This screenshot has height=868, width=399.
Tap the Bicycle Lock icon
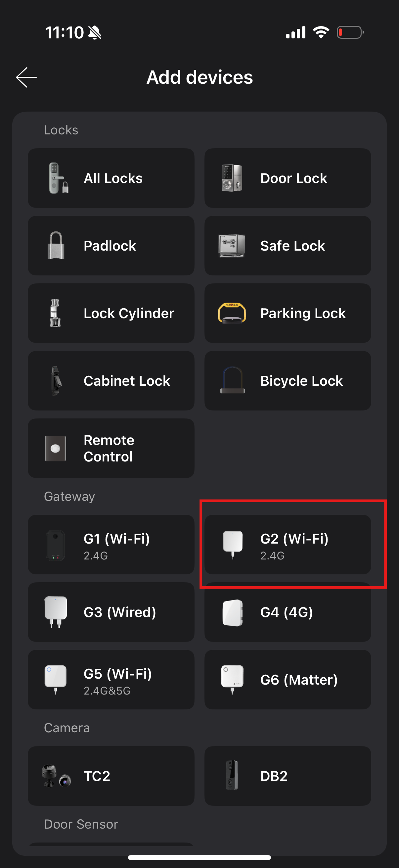[232, 380]
